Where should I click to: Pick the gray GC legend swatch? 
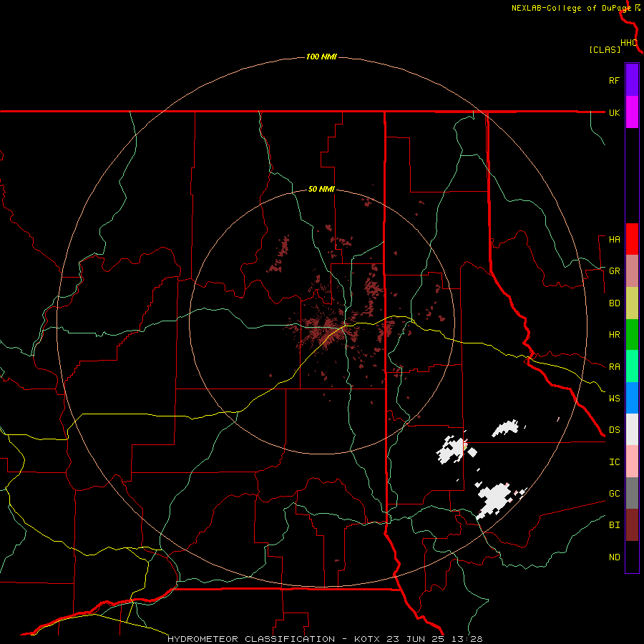click(x=632, y=493)
